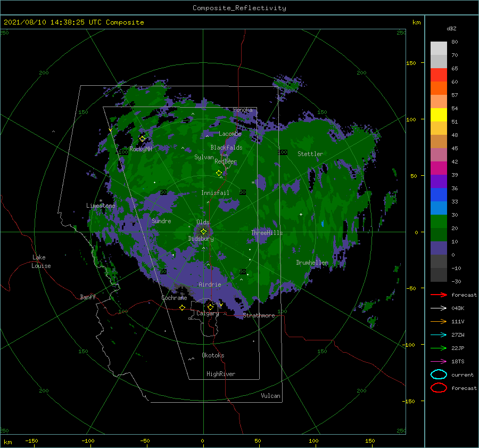Click the Stettler town label
This screenshot has height=448, width=479.
310,154
